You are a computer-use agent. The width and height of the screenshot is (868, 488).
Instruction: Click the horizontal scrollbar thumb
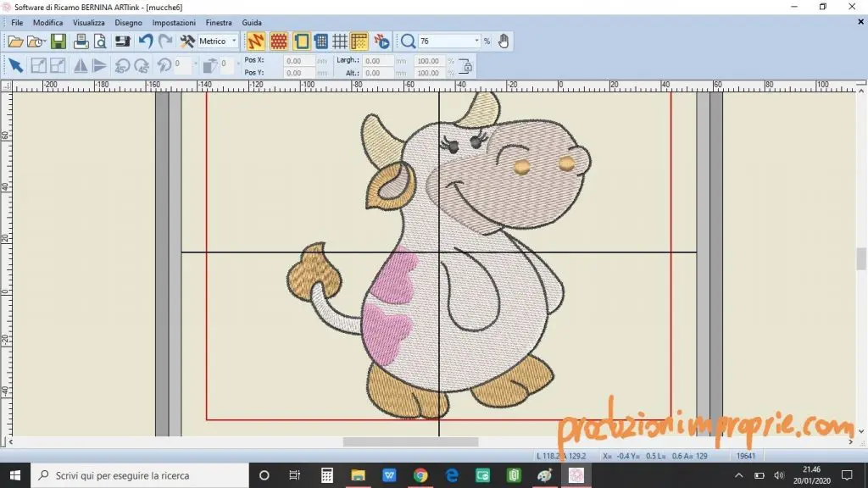click(x=410, y=442)
